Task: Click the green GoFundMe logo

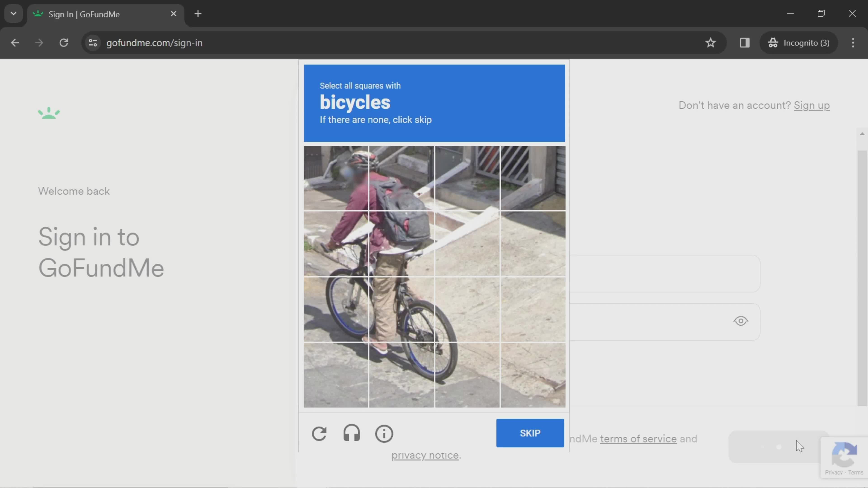Action: [x=49, y=113]
